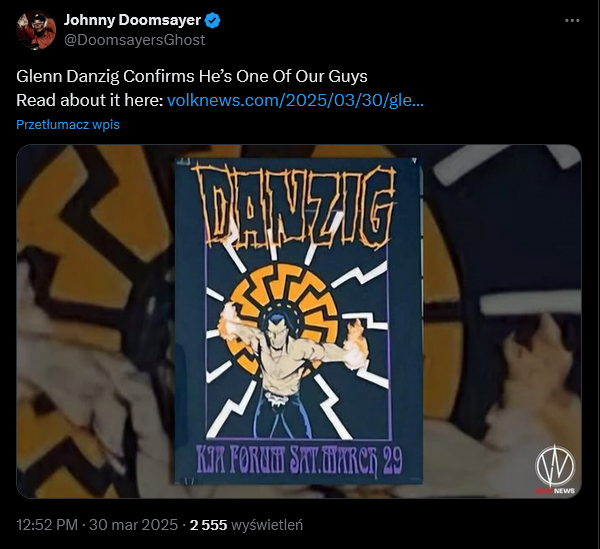Follow the volknews.com article link
Viewport: 600px width, 549px height.
click(x=295, y=100)
